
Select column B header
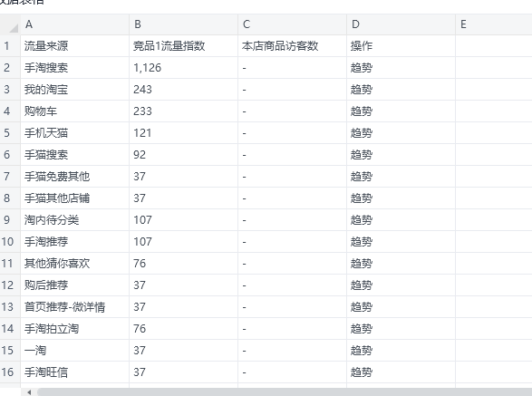click(x=184, y=24)
